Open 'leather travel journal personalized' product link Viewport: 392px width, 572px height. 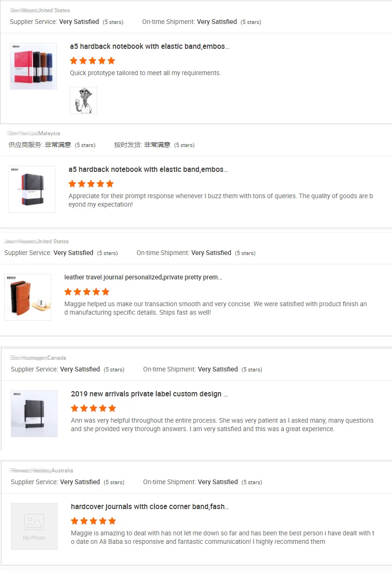tap(143, 278)
